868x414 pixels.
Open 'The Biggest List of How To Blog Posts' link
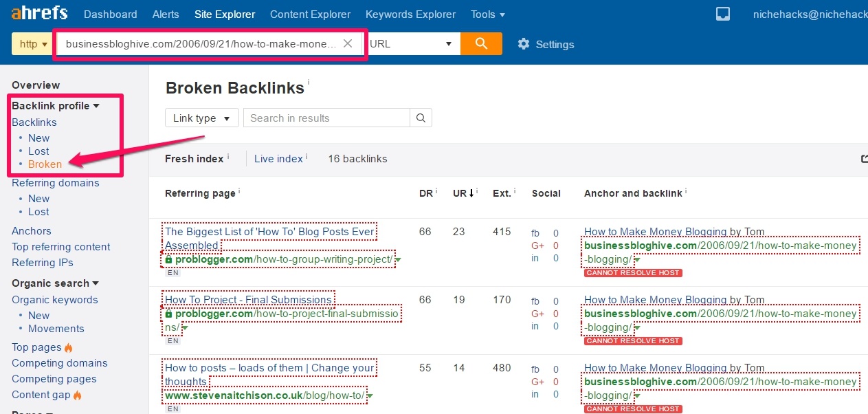point(269,238)
